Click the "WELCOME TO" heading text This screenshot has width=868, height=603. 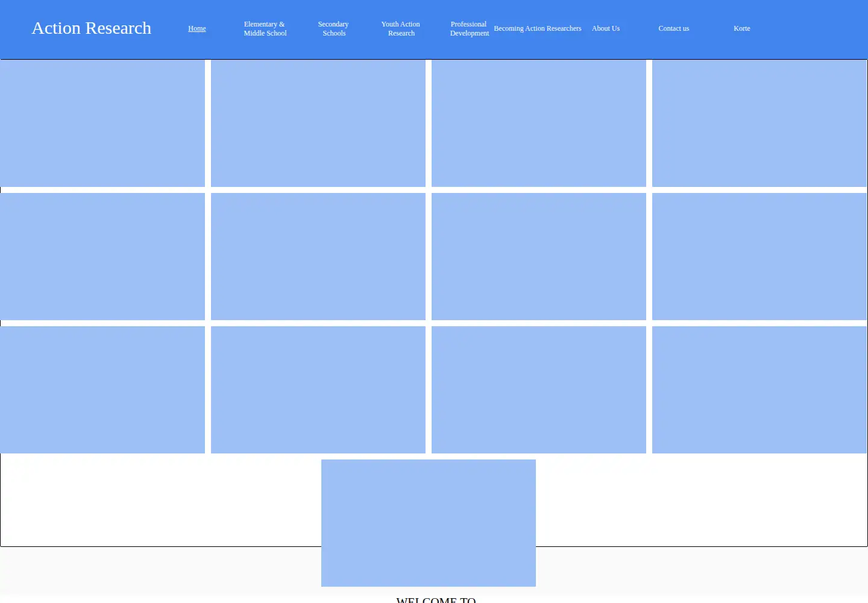pyautogui.click(x=436, y=600)
